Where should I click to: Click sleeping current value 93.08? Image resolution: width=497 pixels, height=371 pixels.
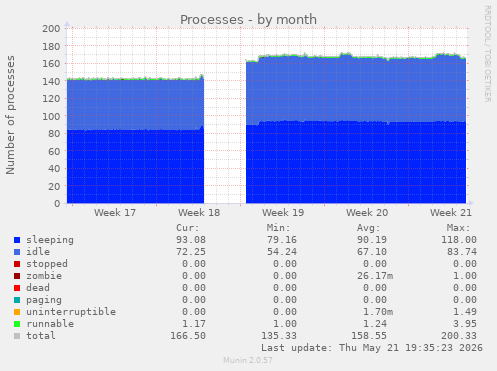[191, 240]
